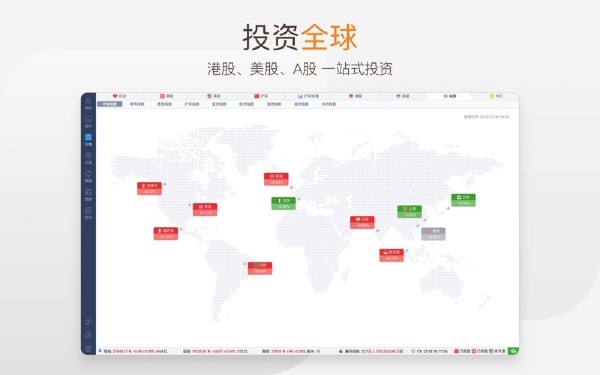Open the settings gear at sidebar bottom
This screenshot has width=600, height=375.
tap(88, 349)
